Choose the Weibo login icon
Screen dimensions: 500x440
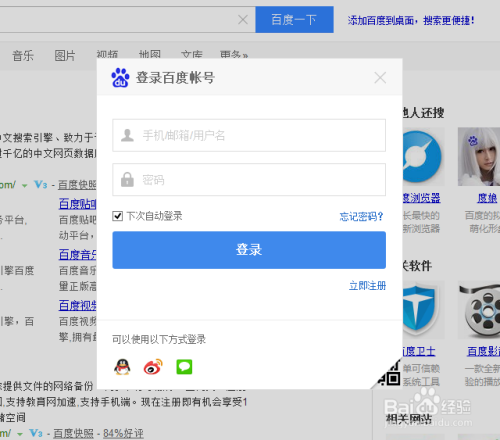pos(153,367)
